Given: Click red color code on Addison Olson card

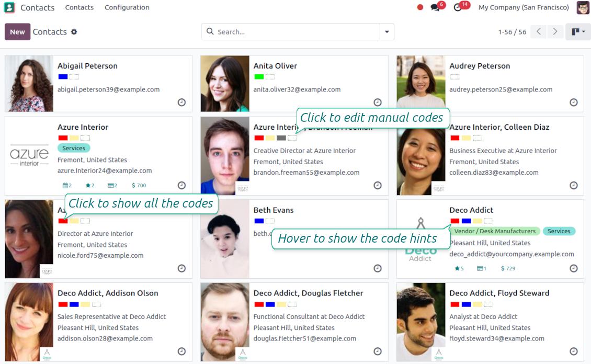Looking at the screenshot, I should [63, 304].
